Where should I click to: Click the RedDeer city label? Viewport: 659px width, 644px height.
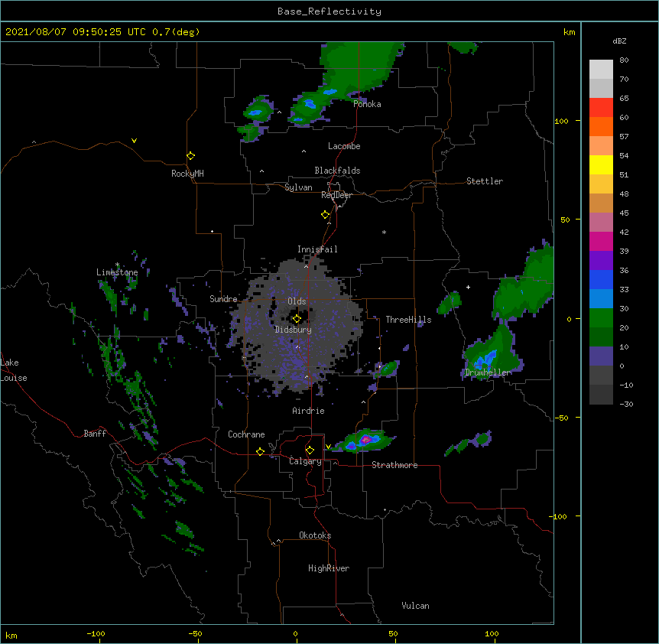click(x=336, y=195)
